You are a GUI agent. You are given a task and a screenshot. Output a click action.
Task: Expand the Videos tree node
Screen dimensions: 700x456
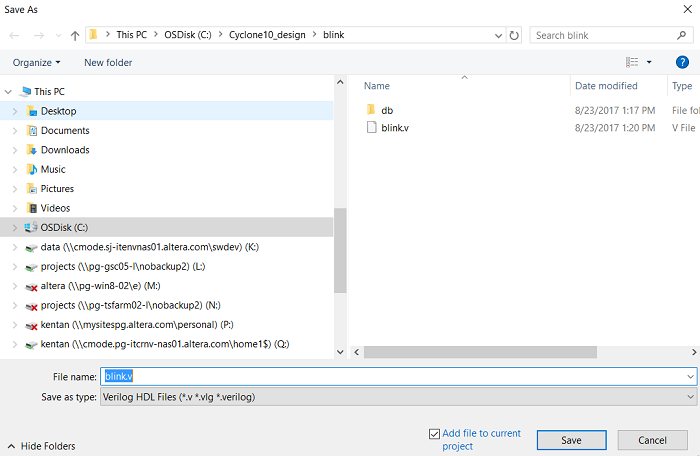(x=15, y=209)
